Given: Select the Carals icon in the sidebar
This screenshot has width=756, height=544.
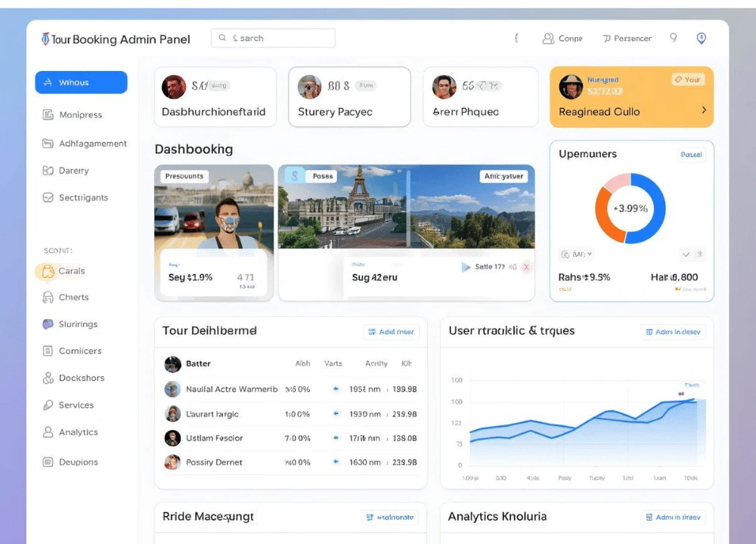Looking at the screenshot, I should coord(48,270).
